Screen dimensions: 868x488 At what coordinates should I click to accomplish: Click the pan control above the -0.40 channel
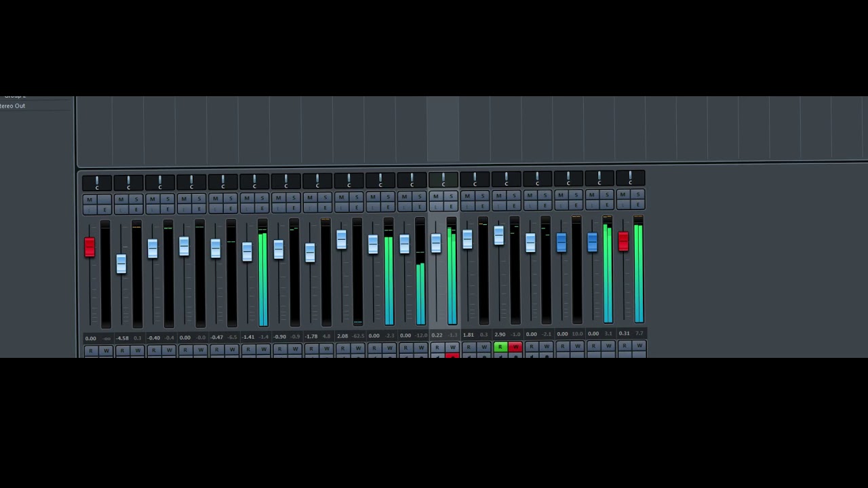pyautogui.click(x=160, y=183)
